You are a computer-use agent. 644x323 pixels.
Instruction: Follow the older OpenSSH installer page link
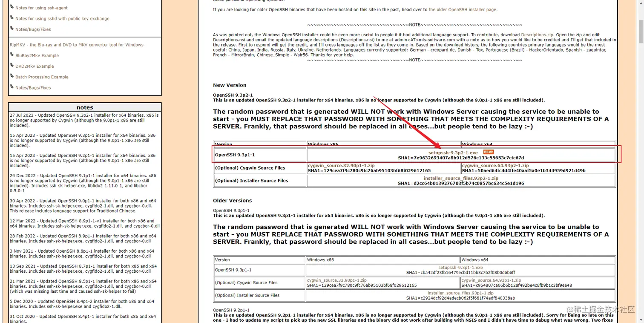tap(463, 9)
